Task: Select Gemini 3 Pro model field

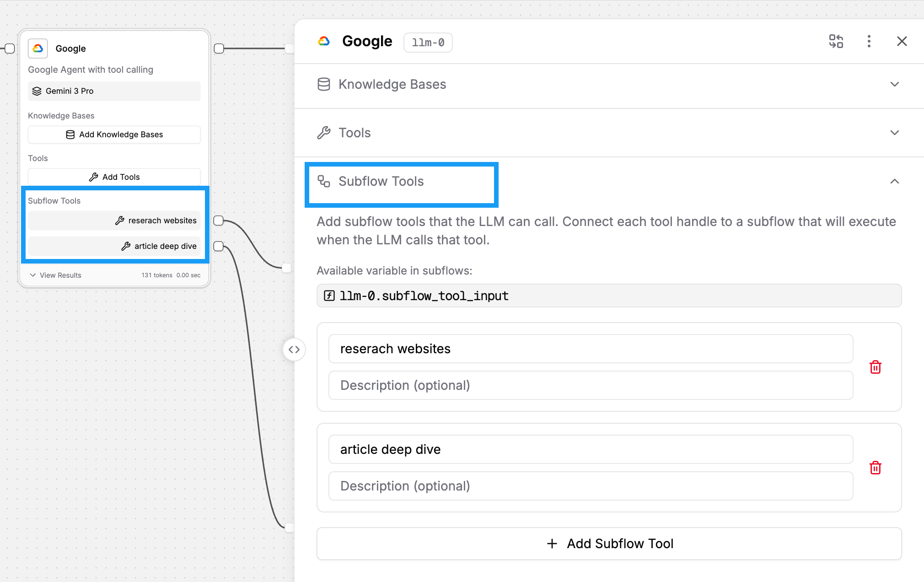Action: pos(114,91)
